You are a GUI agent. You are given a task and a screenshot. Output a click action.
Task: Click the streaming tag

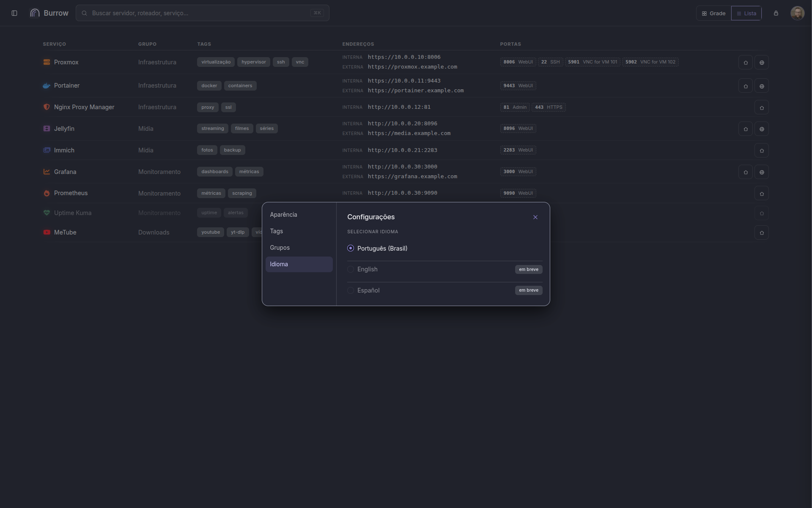pyautogui.click(x=213, y=129)
